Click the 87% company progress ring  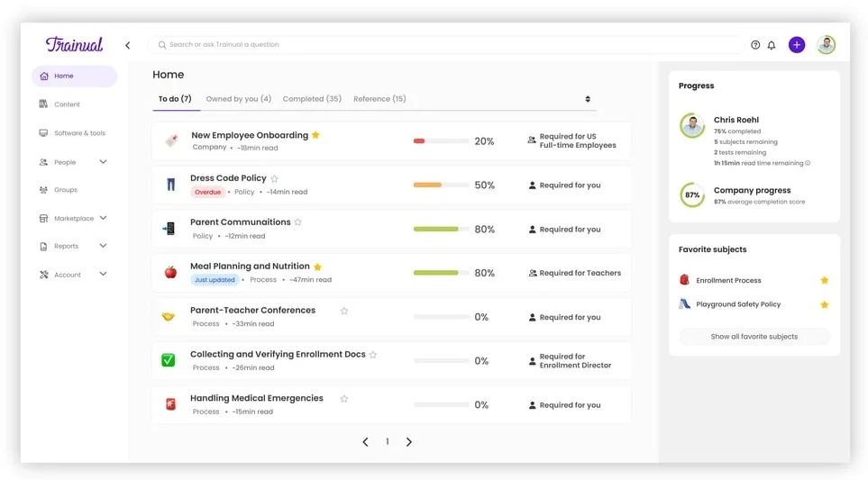[x=692, y=195]
